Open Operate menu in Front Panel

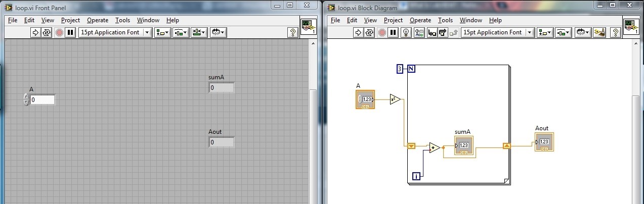pyautogui.click(x=98, y=20)
